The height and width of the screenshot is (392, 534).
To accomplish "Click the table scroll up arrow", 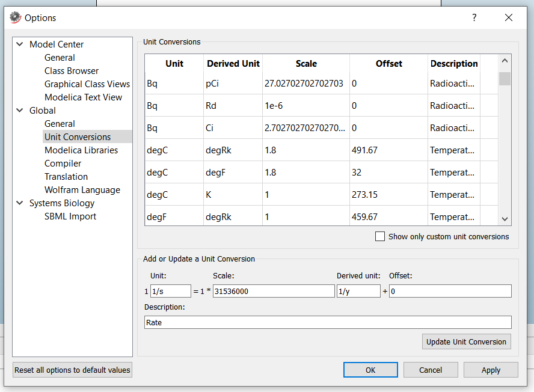I will [x=505, y=61].
